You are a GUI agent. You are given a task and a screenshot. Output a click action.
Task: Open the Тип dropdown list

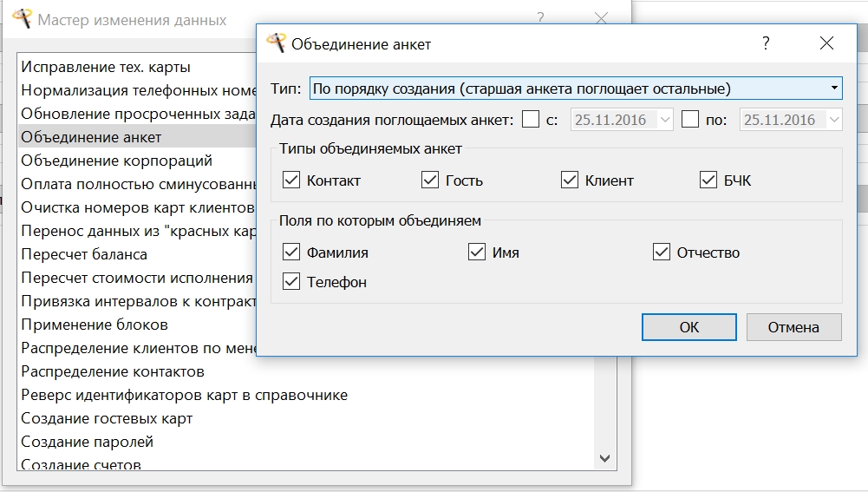(833, 89)
